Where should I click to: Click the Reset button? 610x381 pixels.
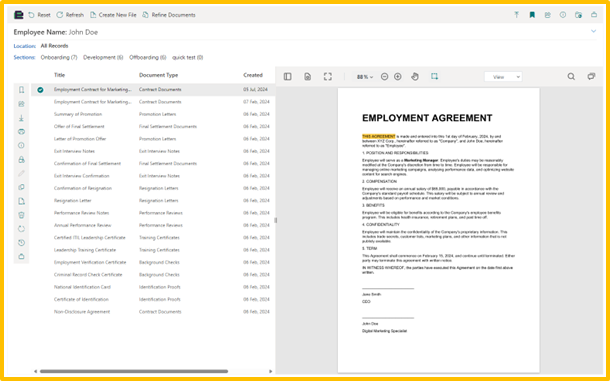click(39, 15)
